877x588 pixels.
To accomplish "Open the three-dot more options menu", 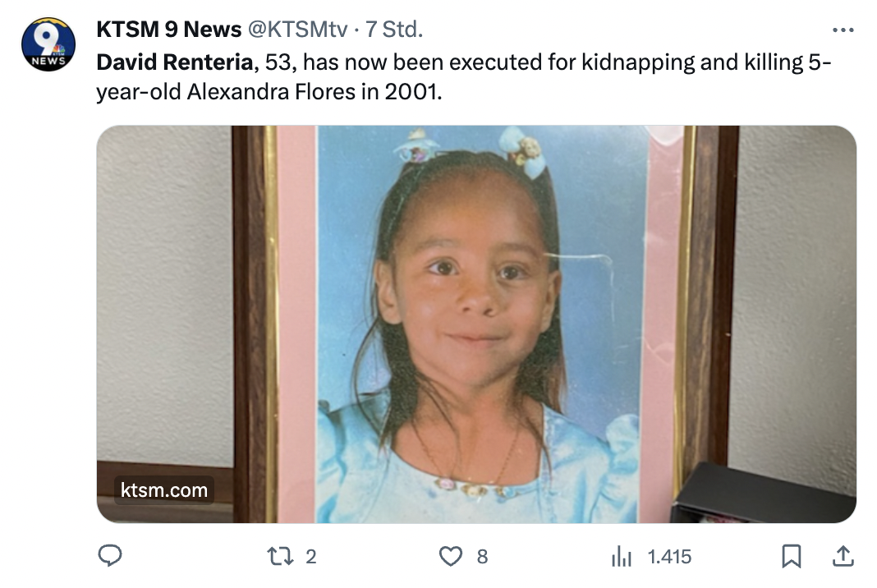I will 843,30.
